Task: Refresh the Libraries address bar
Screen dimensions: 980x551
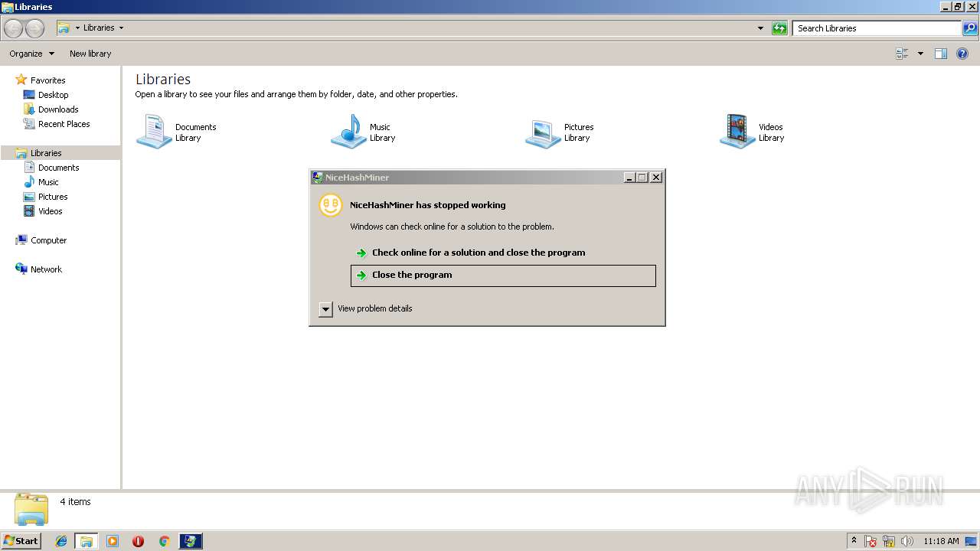Action: coord(779,28)
